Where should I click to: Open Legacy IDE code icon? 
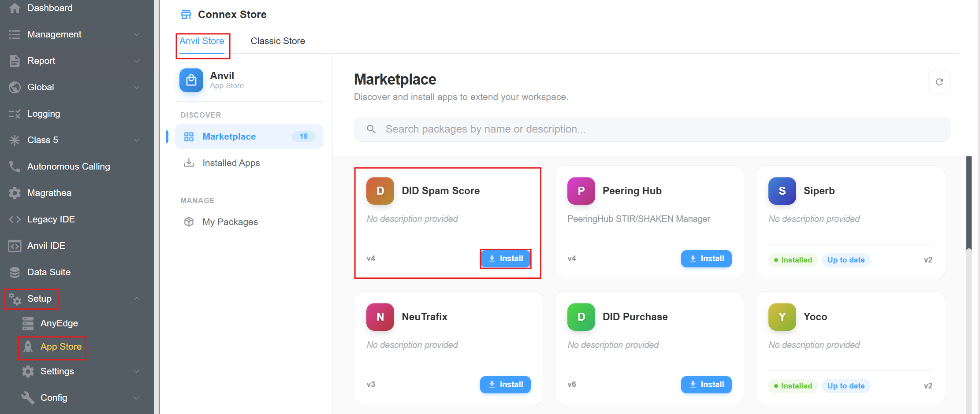pyautogui.click(x=15, y=219)
